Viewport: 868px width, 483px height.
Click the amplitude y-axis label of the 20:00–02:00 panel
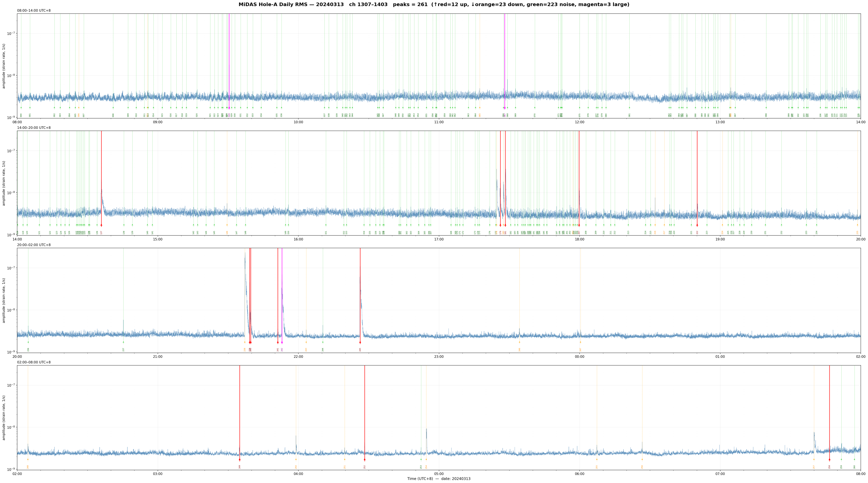[x=4, y=300]
